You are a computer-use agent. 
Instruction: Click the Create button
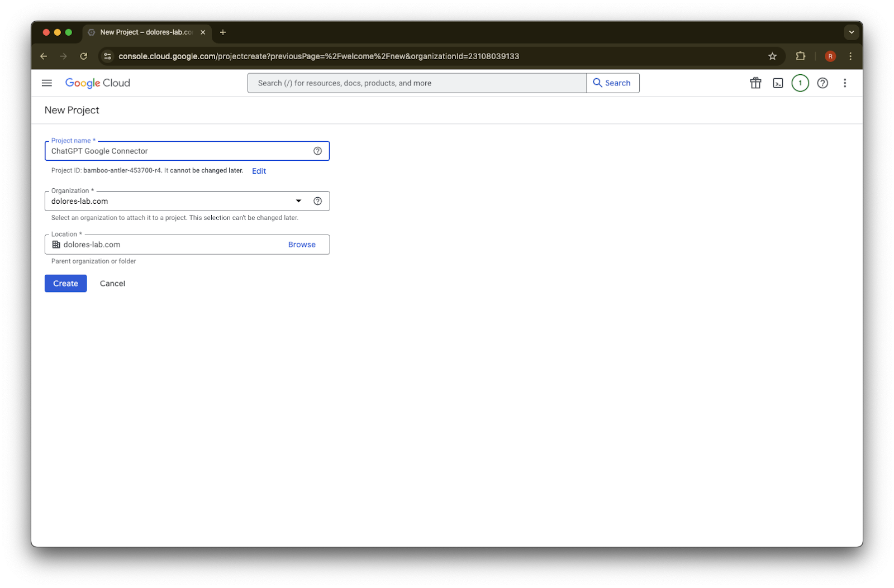[x=66, y=284]
